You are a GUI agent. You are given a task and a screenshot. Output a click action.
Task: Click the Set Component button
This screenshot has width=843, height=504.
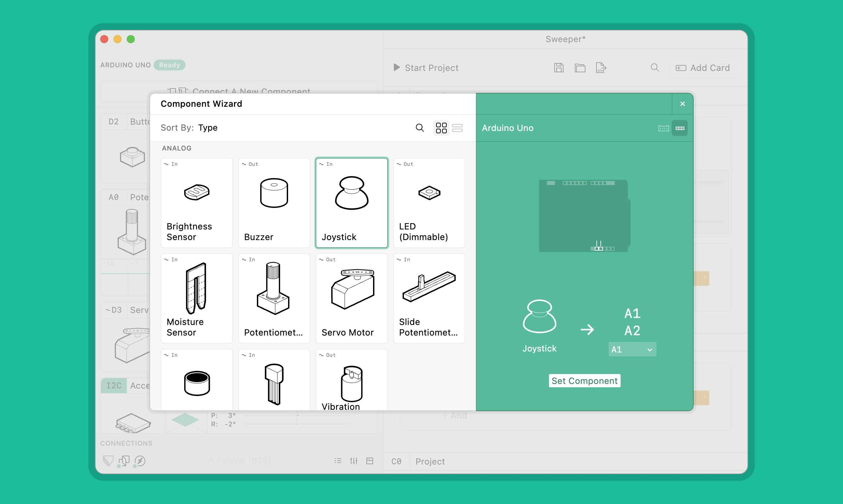point(584,381)
